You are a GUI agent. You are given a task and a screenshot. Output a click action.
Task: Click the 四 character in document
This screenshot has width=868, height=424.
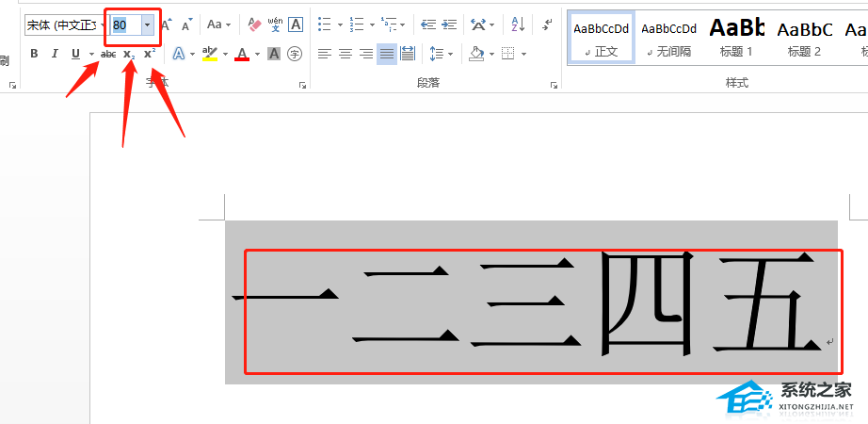(x=647, y=302)
